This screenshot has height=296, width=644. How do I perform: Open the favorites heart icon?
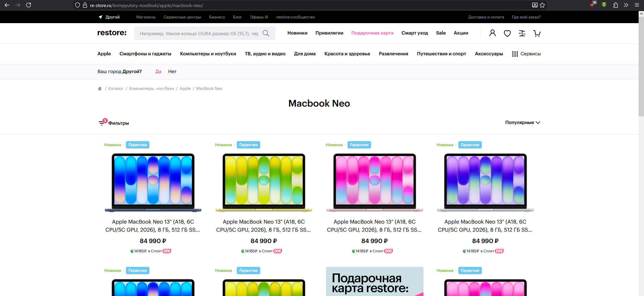pyautogui.click(x=507, y=33)
